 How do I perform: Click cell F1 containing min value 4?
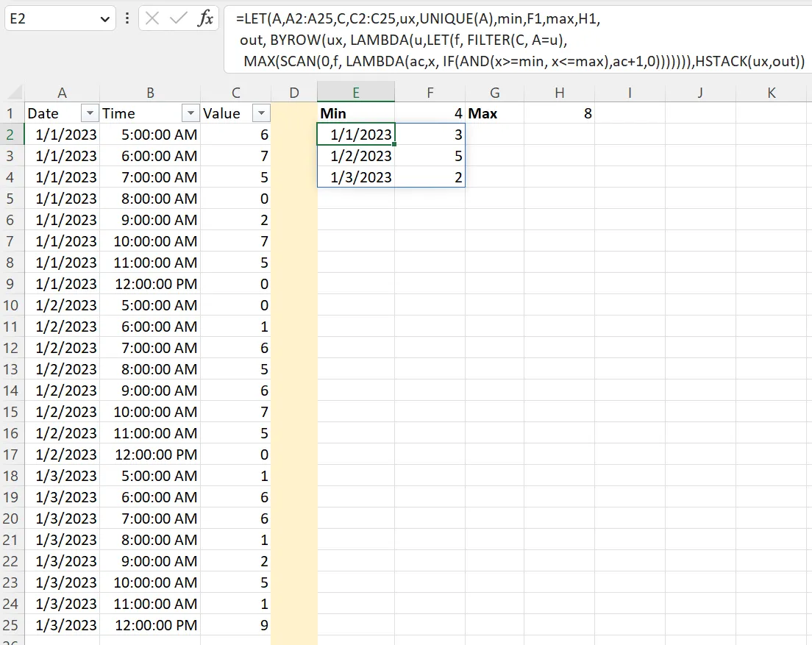pos(430,113)
